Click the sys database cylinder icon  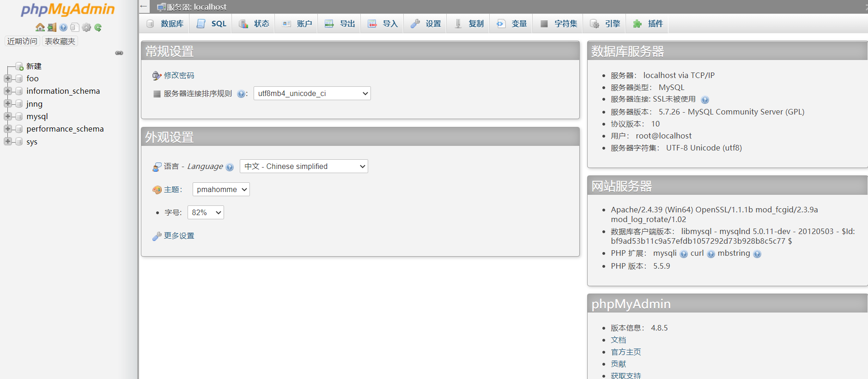pos(19,142)
